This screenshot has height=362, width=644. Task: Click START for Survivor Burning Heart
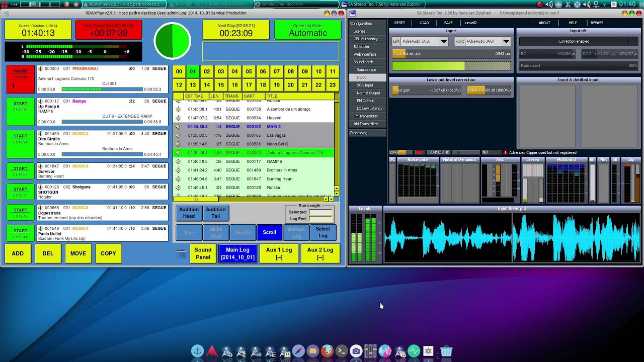(21, 171)
